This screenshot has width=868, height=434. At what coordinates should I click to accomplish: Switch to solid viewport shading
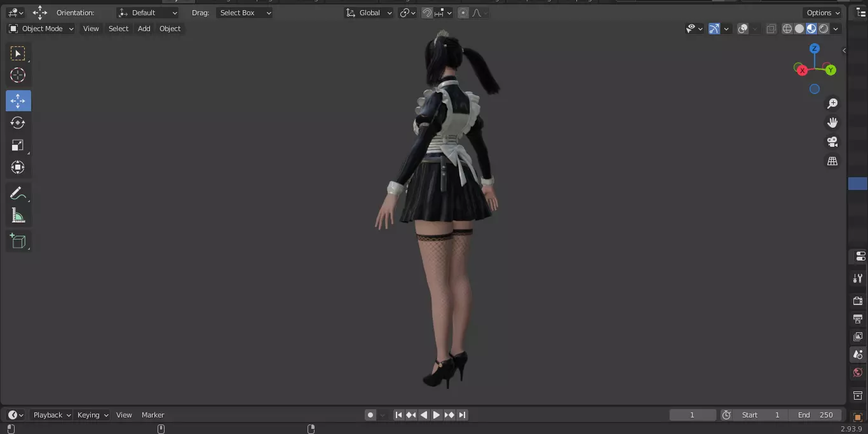pyautogui.click(x=799, y=29)
